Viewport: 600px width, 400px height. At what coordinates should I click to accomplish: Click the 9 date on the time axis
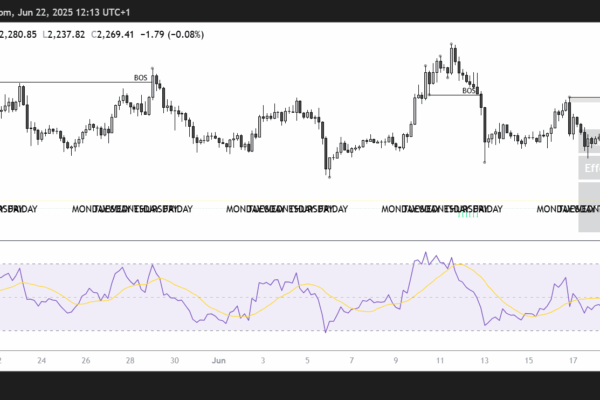tap(396, 361)
